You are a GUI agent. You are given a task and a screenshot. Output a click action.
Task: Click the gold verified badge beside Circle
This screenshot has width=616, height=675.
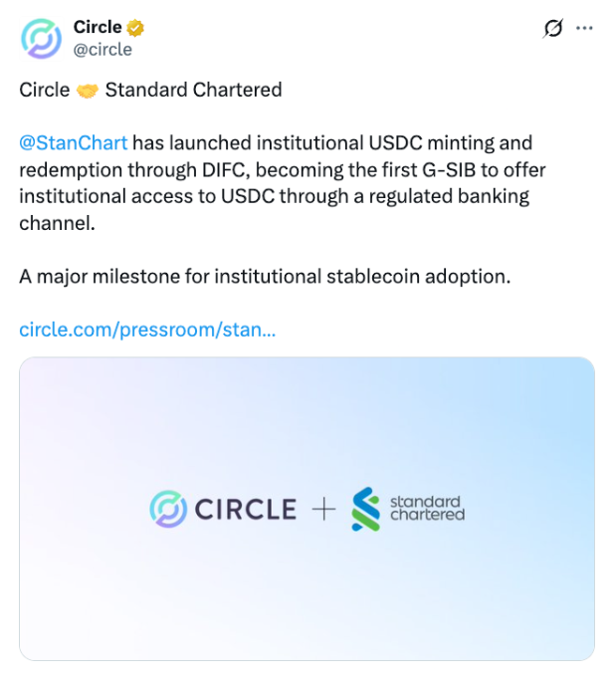(x=135, y=28)
